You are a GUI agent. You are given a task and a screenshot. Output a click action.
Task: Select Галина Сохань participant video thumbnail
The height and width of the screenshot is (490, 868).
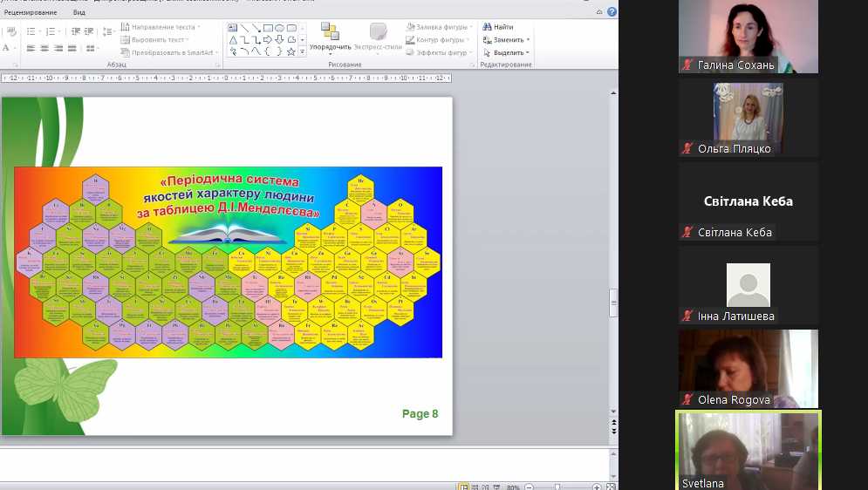748,37
